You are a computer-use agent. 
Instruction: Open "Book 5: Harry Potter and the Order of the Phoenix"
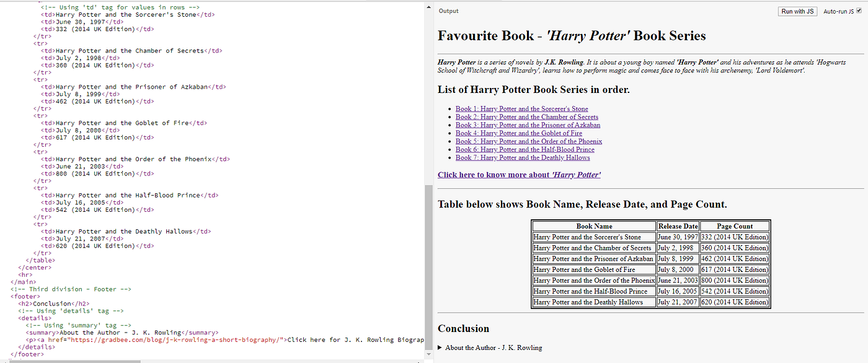(528, 141)
